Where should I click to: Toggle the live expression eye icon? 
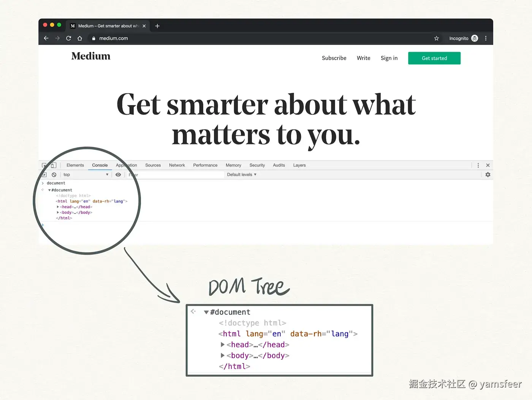(118, 175)
